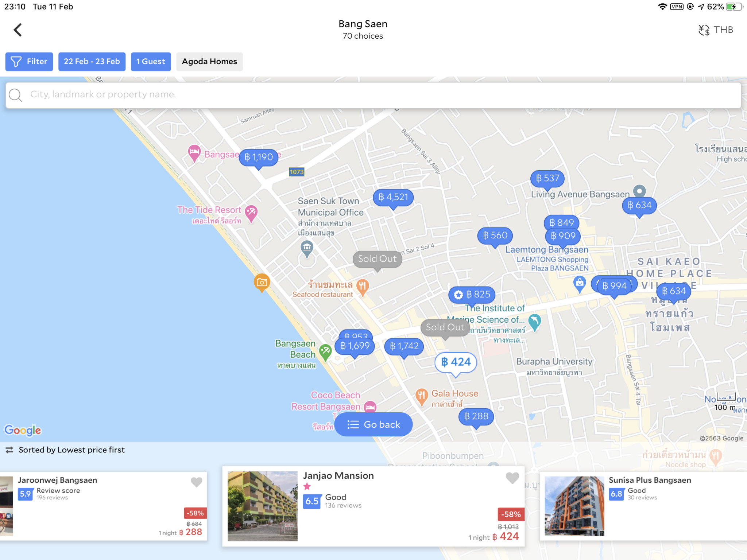Tap Gala House restaurant pin
The height and width of the screenshot is (560, 747).
[421, 395]
